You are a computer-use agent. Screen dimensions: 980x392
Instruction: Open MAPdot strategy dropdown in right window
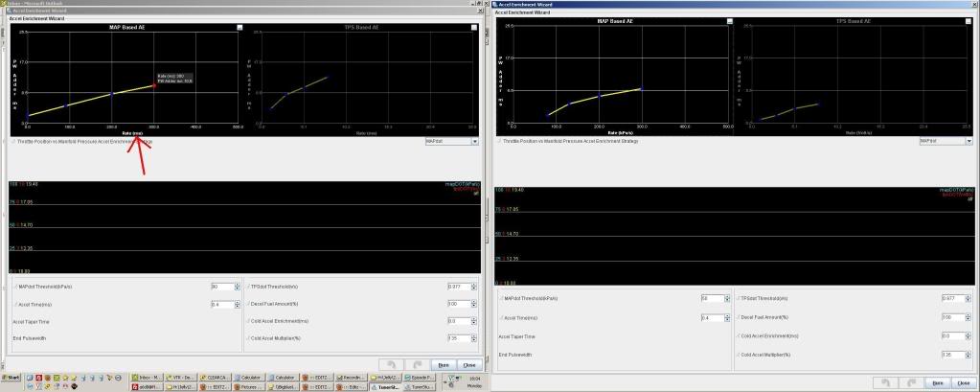click(x=969, y=141)
